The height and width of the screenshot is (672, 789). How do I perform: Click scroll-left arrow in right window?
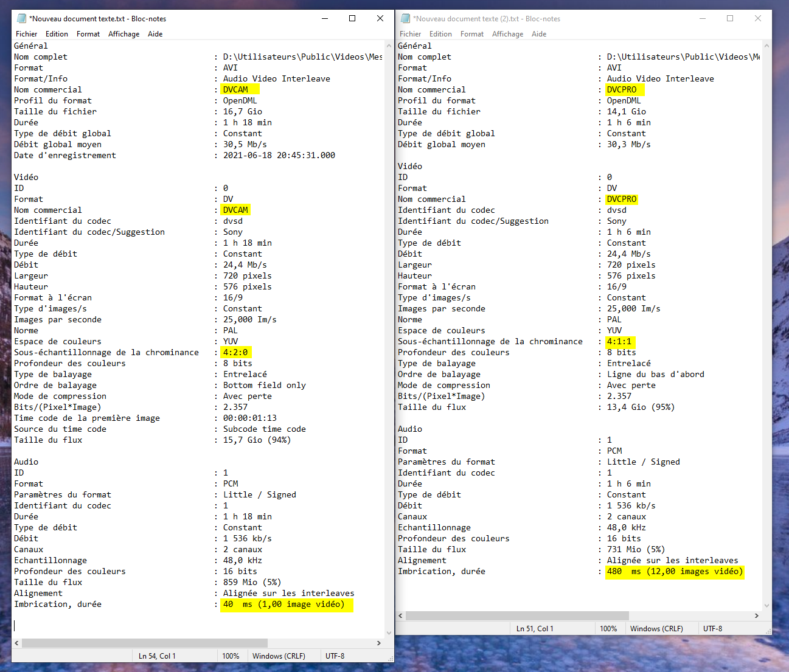tap(400, 615)
